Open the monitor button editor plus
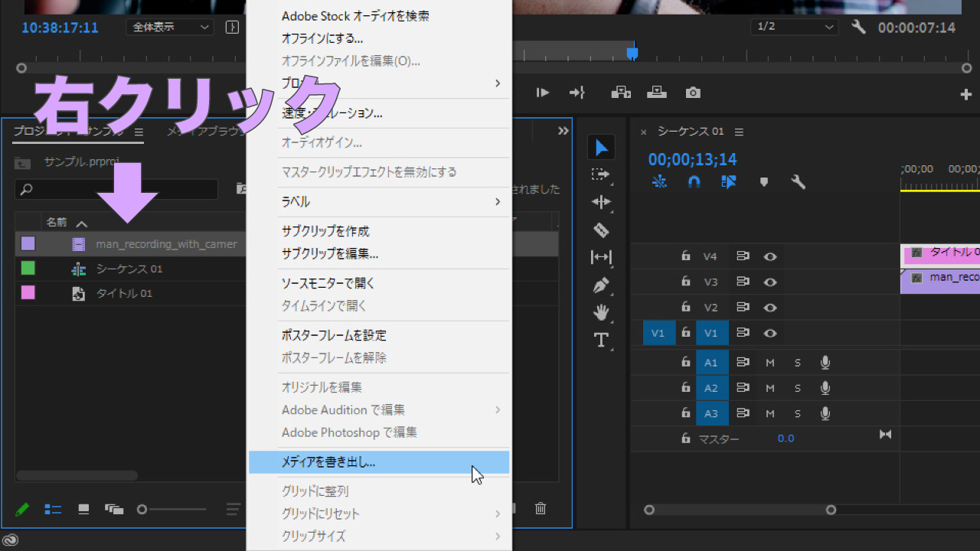 pos(965,94)
